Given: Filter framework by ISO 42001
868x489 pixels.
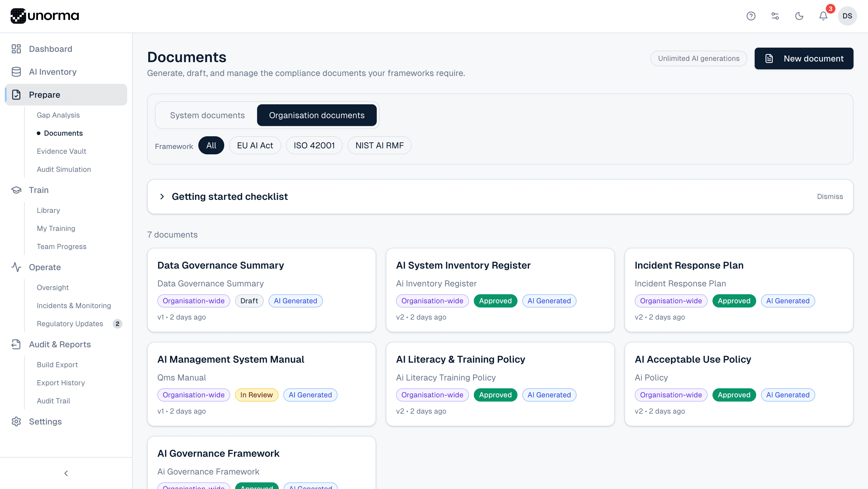Looking at the screenshot, I should coord(314,146).
